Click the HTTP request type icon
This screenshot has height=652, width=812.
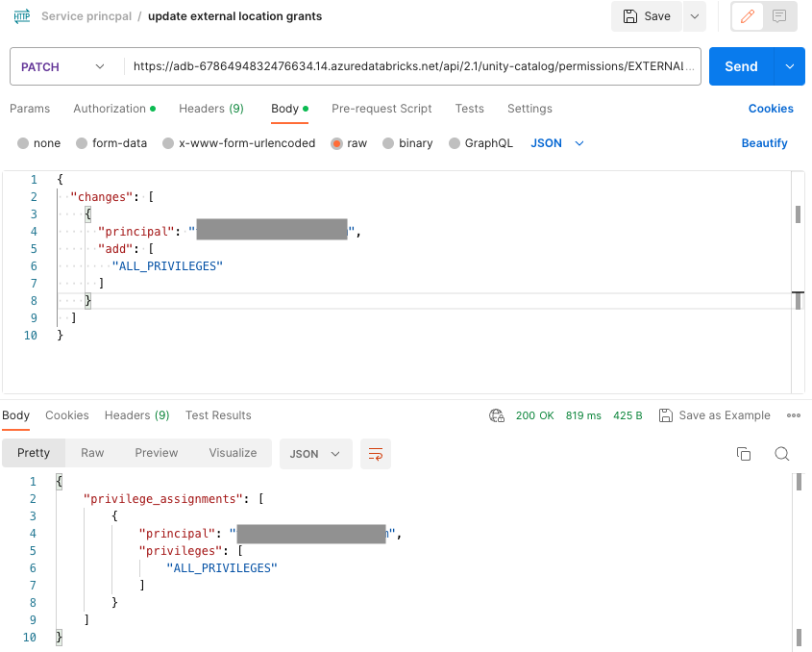point(22,16)
